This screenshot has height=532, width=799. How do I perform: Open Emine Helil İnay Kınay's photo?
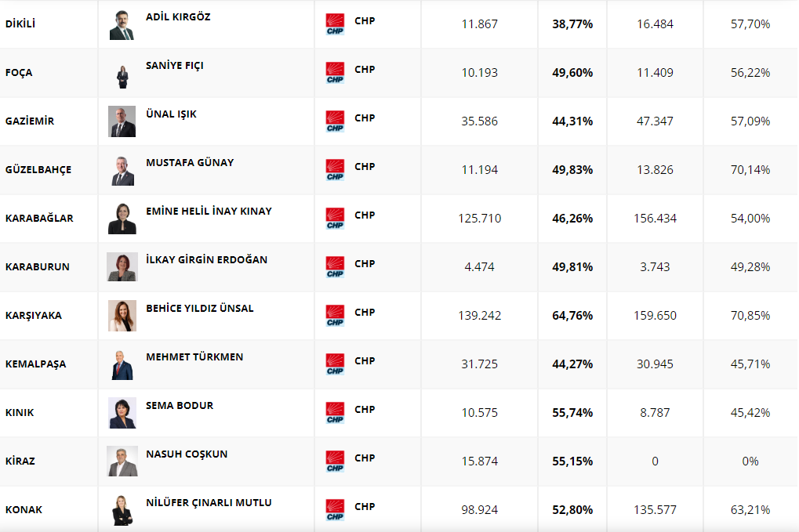pyautogui.click(x=122, y=219)
